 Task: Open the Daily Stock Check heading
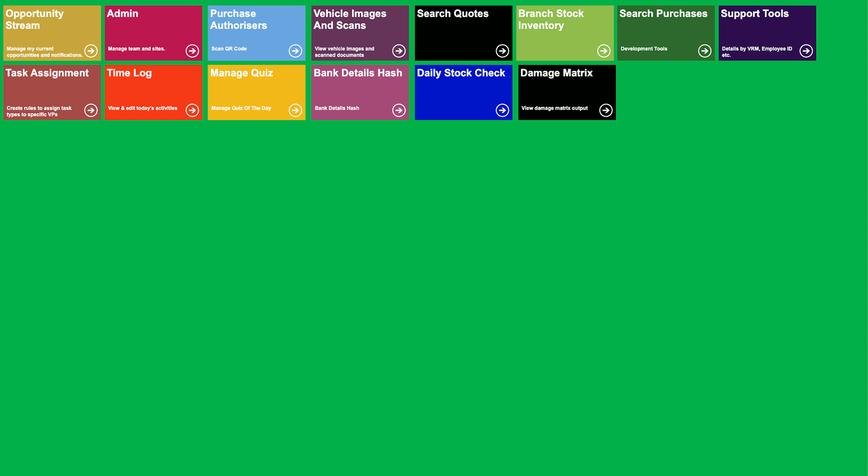point(461,73)
